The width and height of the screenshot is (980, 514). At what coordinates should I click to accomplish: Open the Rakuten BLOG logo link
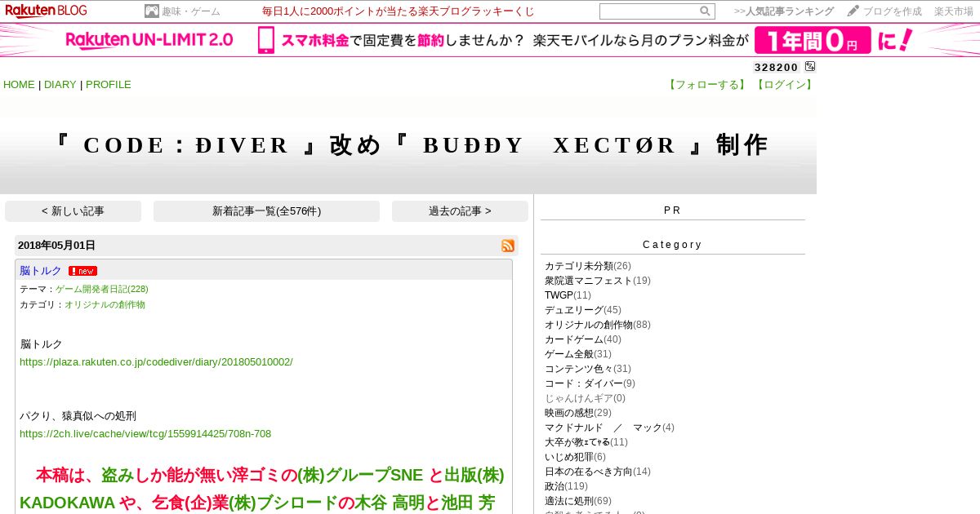[x=47, y=11]
